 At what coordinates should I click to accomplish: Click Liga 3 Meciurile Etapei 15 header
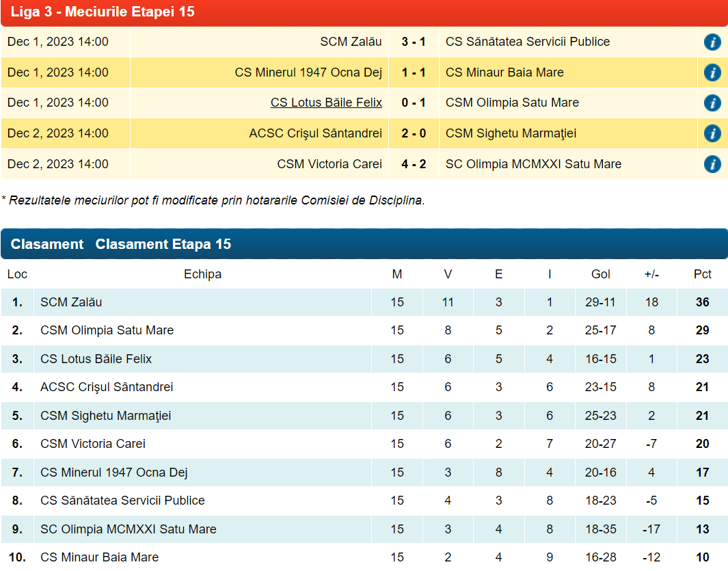(x=103, y=12)
